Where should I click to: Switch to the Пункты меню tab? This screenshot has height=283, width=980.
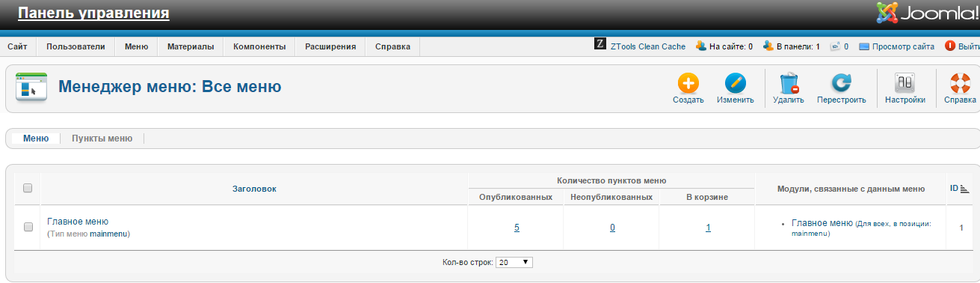(102, 139)
